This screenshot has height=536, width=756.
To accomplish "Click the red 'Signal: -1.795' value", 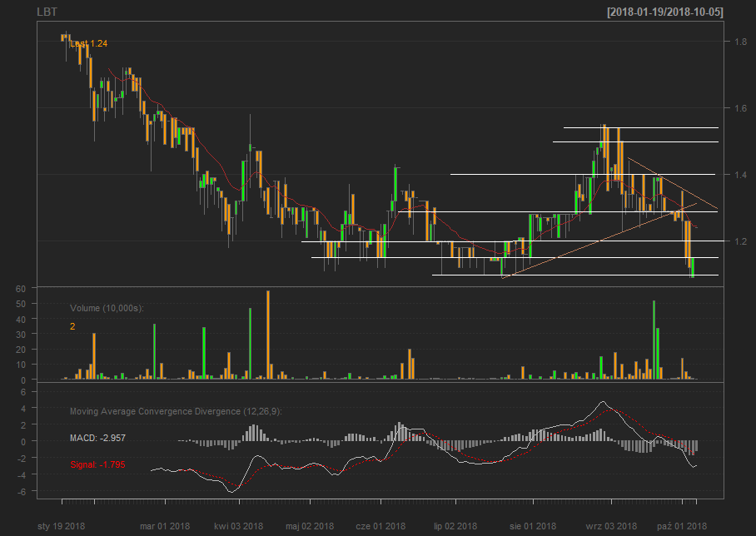I will pyautogui.click(x=97, y=464).
